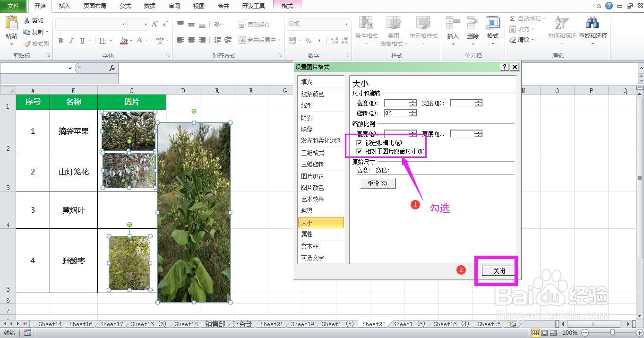Open the 常规 number format dropdown
The height and width of the screenshot is (338, 644).
(x=346, y=24)
